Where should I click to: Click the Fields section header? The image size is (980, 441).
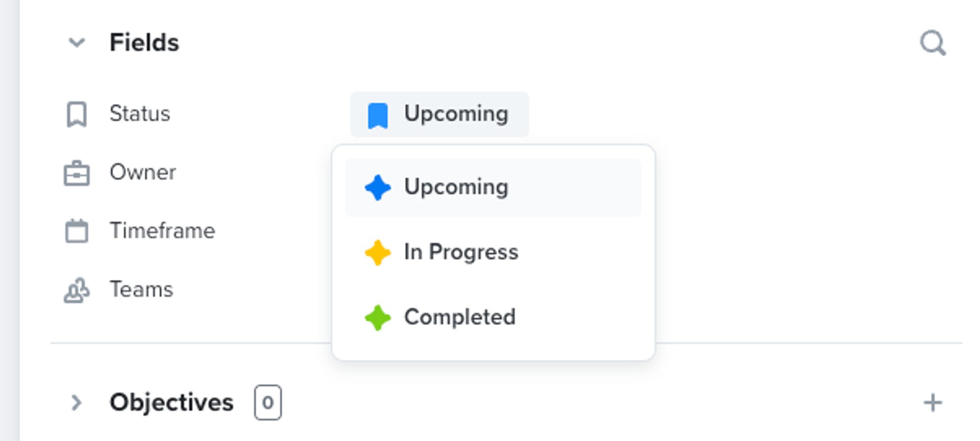click(x=145, y=43)
